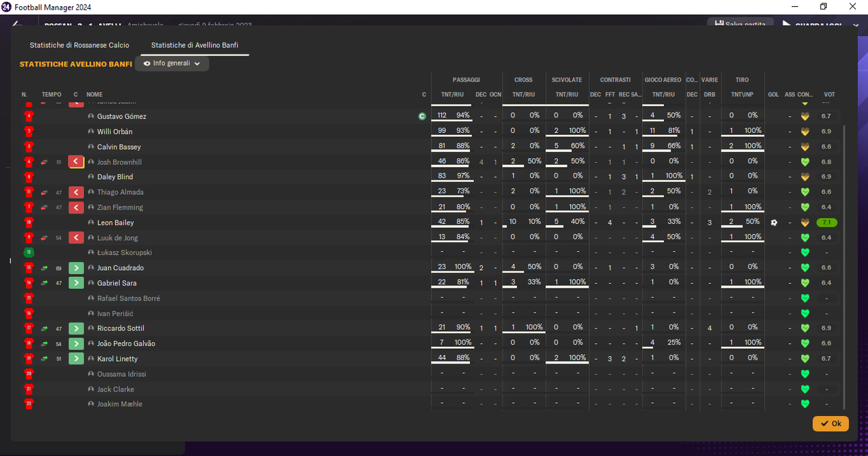Click Daley Blind's 97% pass completion value
The width and height of the screenshot is (868, 456).
(462, 176)
